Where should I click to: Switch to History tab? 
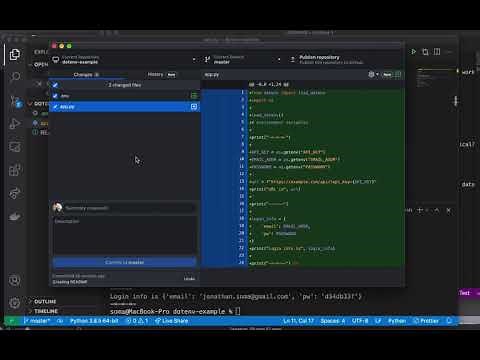(161, 75)
